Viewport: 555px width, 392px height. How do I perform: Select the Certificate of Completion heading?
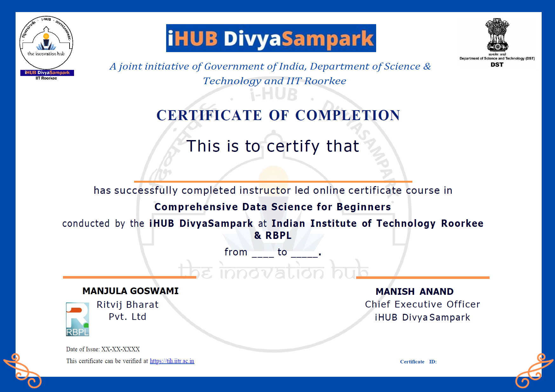(278, 115)
